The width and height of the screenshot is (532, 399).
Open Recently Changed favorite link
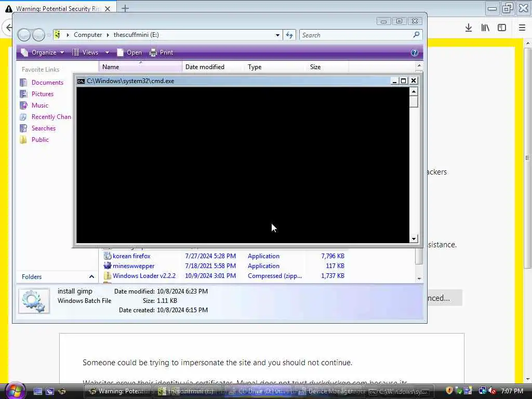point(51,117)
